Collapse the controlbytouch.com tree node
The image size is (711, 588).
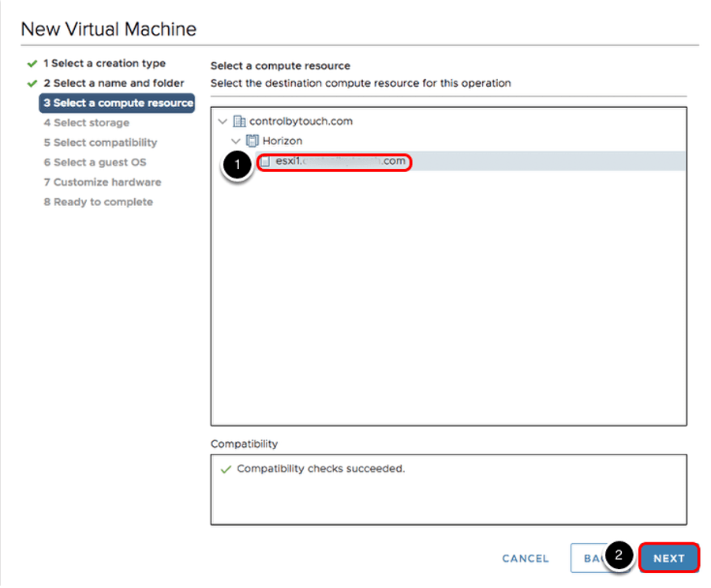click(x=223, y=122)
